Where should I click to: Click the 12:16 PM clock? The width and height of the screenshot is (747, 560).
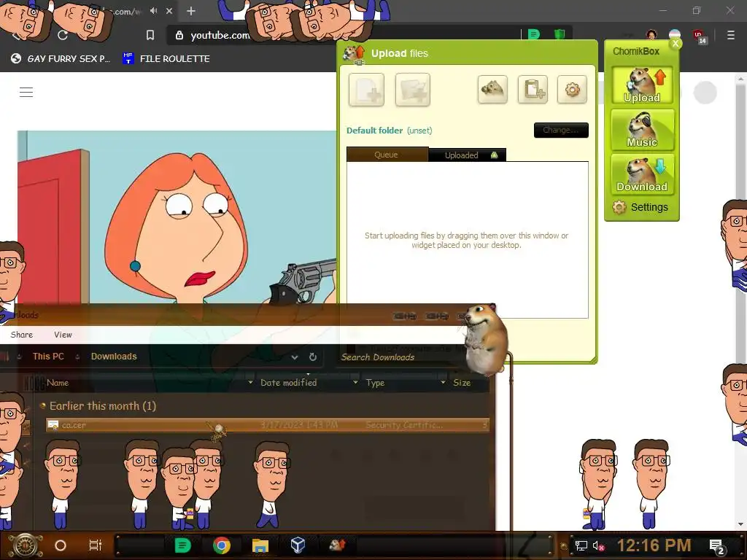[x=654, y=545]
